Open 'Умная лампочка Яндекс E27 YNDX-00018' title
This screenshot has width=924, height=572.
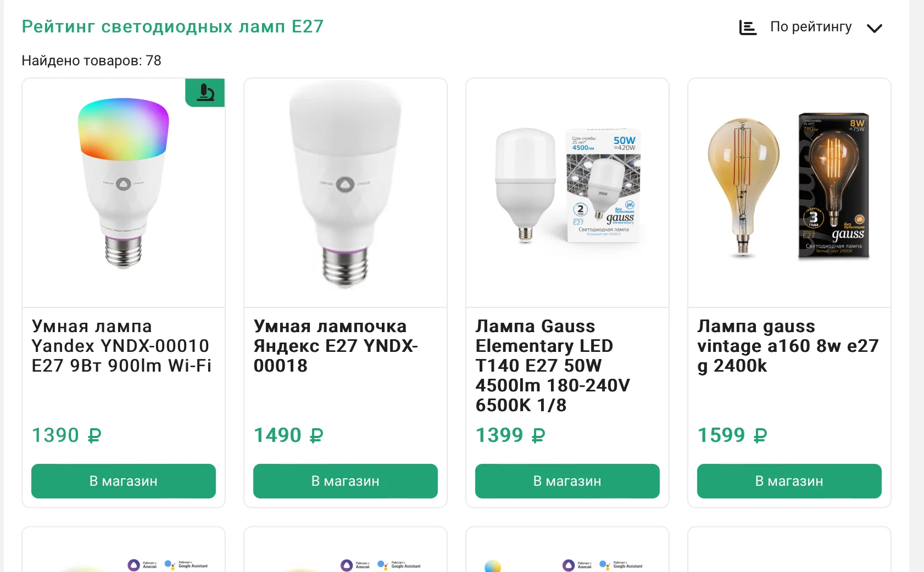(x=336, y=346)
